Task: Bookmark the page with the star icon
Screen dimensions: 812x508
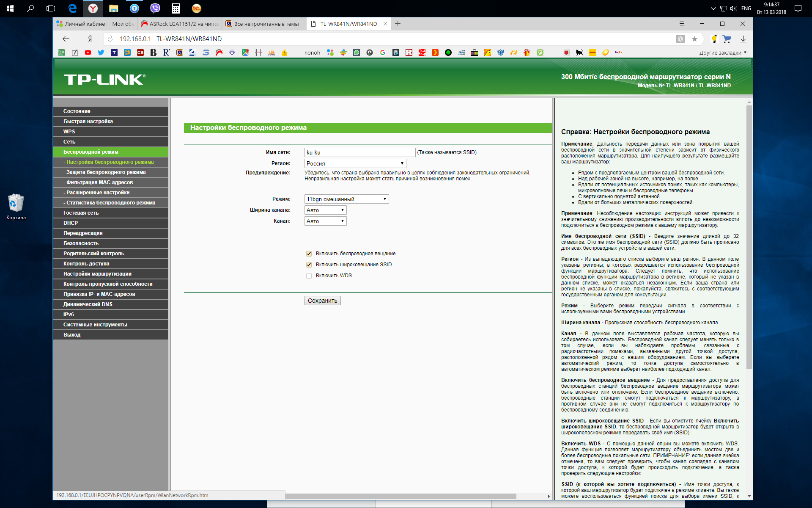Action: pos(694,39)
